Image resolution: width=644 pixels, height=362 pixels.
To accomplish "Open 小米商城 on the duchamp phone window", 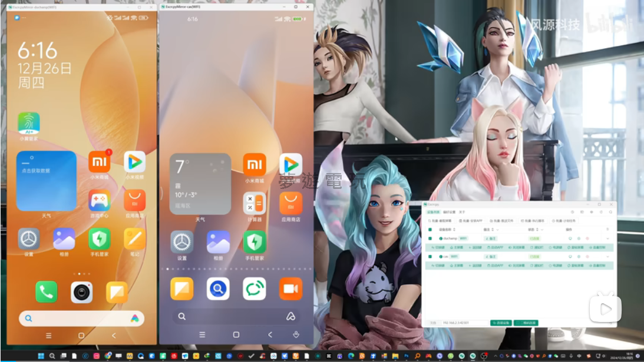I will tap(100, 162).
